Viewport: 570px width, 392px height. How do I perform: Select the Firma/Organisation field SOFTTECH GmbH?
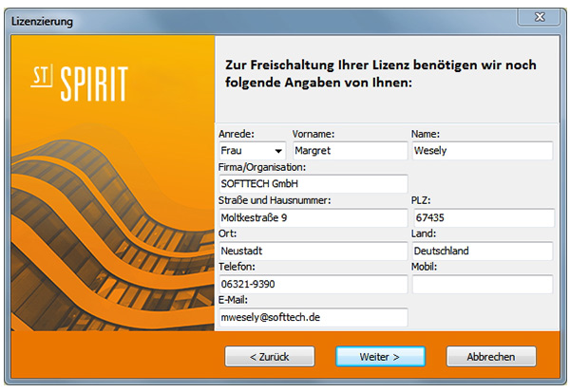click(313, 184)
